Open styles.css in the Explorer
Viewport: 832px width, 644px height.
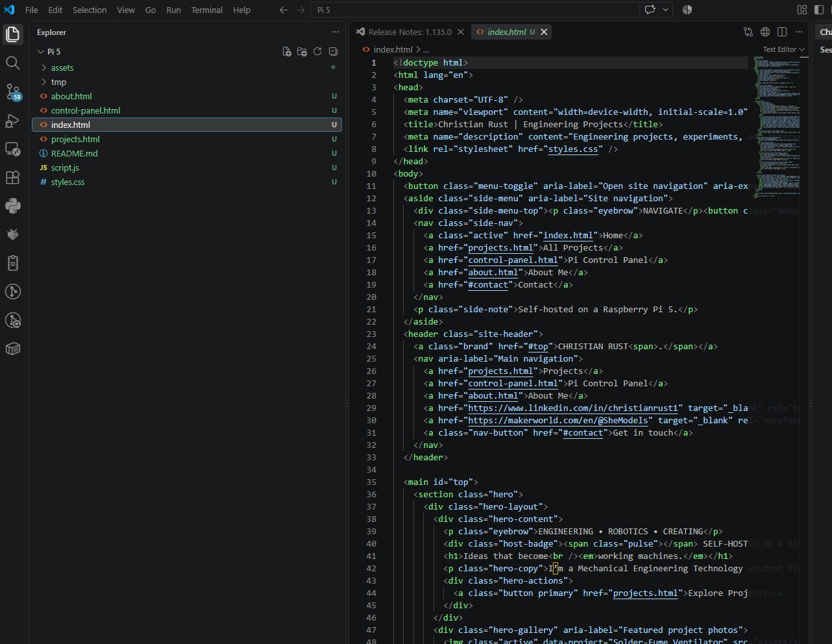click(188, 182)
